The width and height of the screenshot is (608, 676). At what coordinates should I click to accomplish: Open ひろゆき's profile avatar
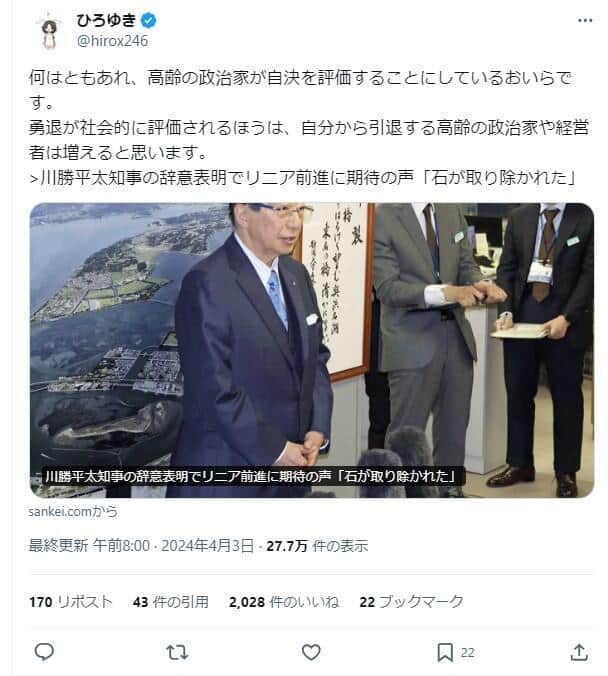point(49,30)
